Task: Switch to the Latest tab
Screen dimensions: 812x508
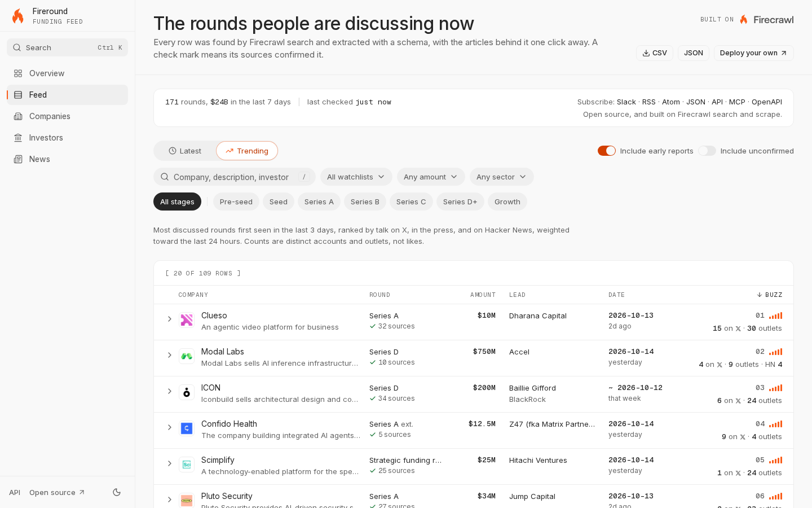Action: pyautogui.click(x=186, y=151)
